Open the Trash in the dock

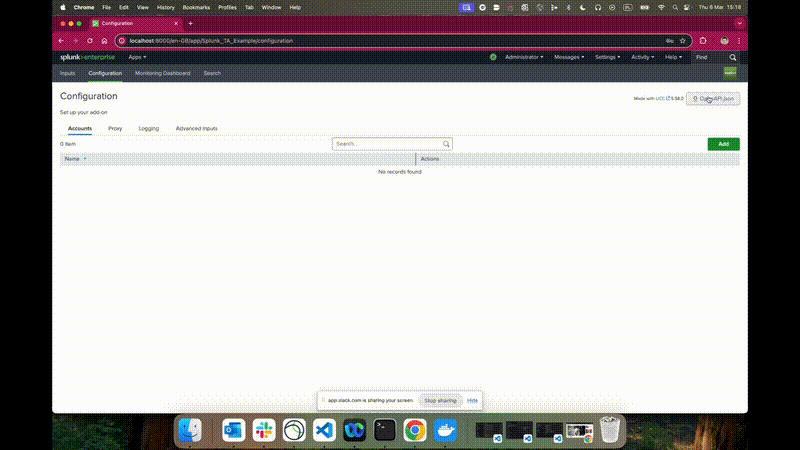click(610, 430)
